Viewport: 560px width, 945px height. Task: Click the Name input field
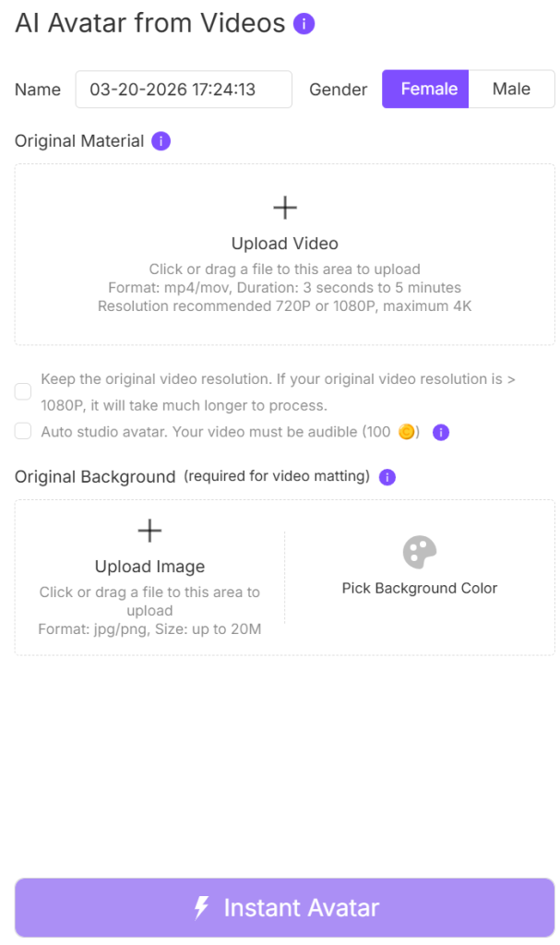click(x=184, y=90)
